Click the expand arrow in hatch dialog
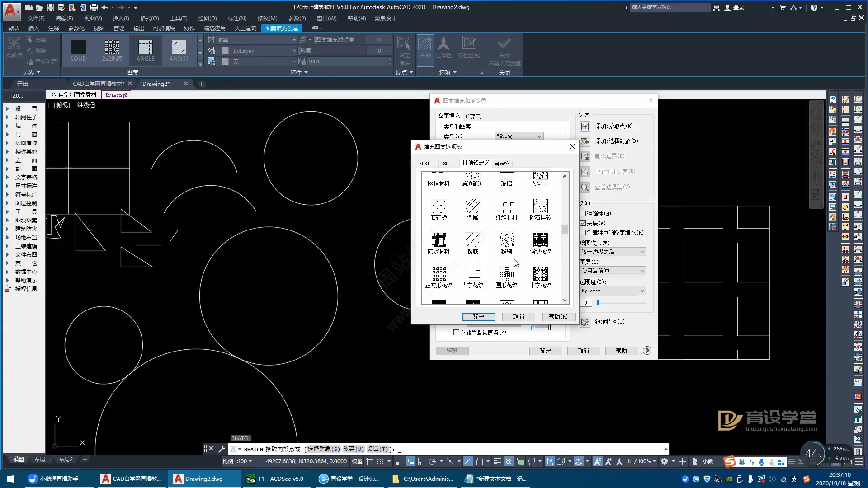 (647, 351)
